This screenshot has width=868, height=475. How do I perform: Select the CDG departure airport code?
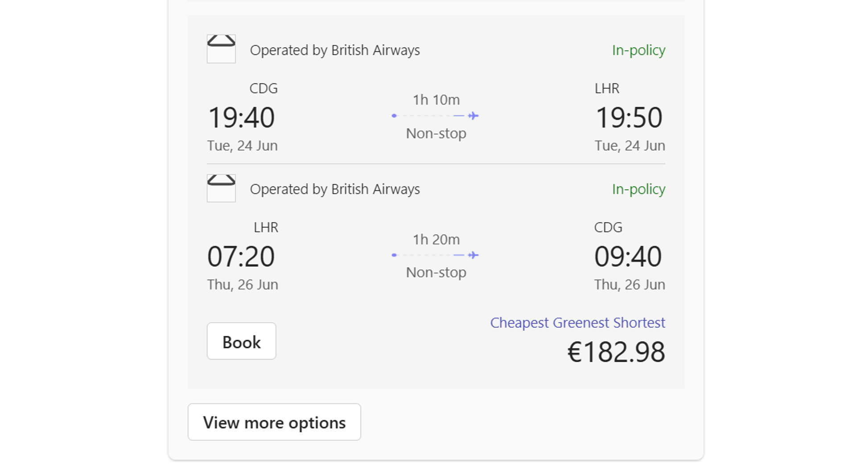tap(263, 88)
